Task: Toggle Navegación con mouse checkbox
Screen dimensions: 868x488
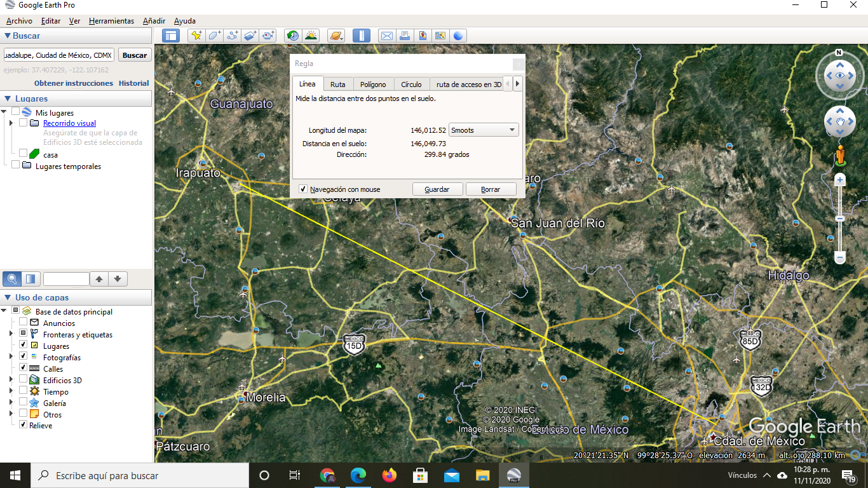Action: [303, 189]
